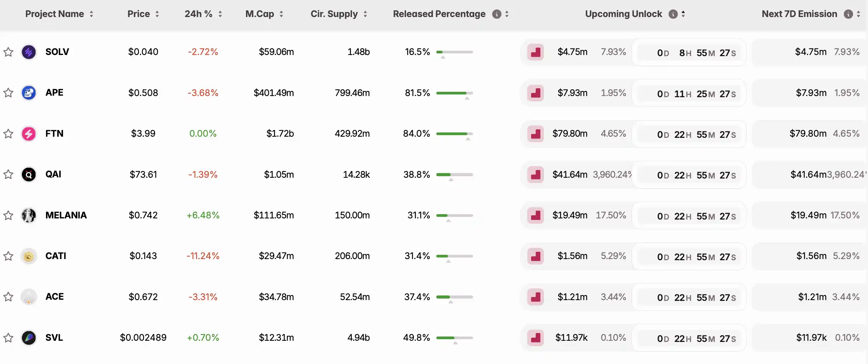Open the ACE project link
This screenshot has width=868, height=364.
coord(55,297)
